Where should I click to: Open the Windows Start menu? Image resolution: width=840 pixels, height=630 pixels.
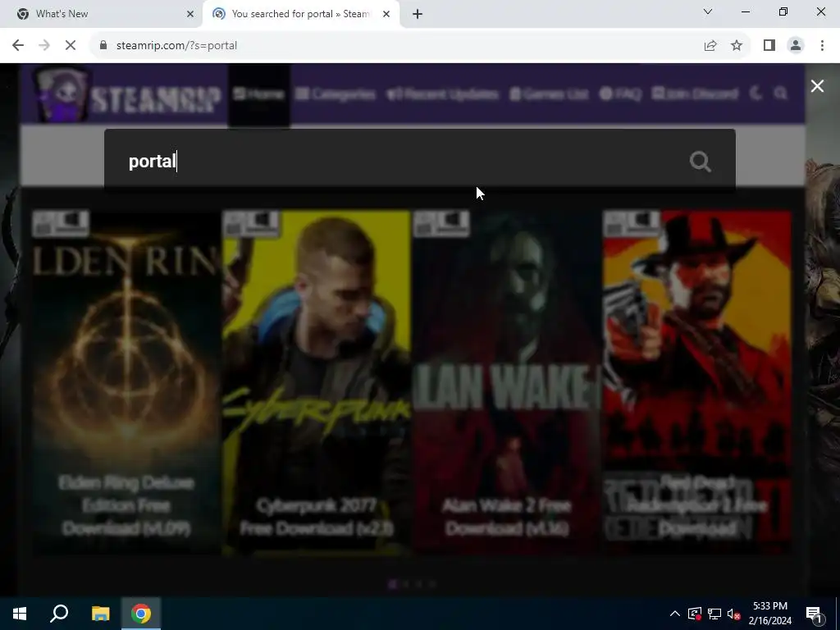coord(20,614)
